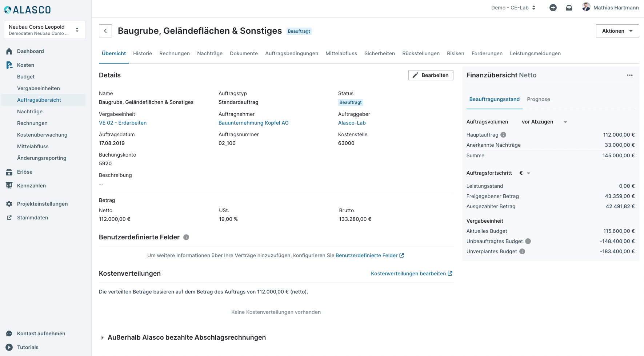The image size is (644, 356).
Task: Switch to the Prognose tab
Action: (538, 99)
